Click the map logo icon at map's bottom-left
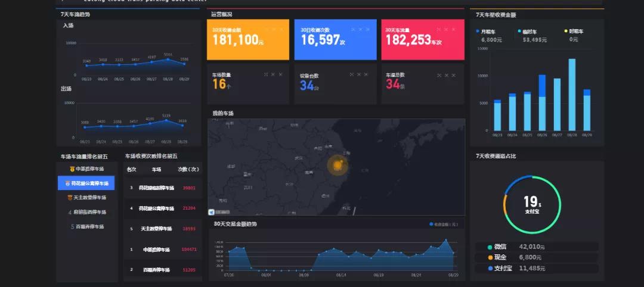 click(212, 212)
